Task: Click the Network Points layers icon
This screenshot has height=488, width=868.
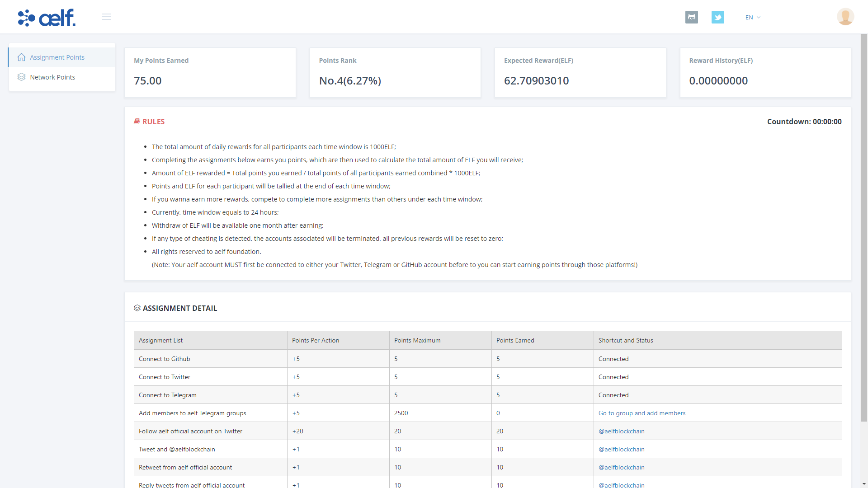Action: (21, 77)
